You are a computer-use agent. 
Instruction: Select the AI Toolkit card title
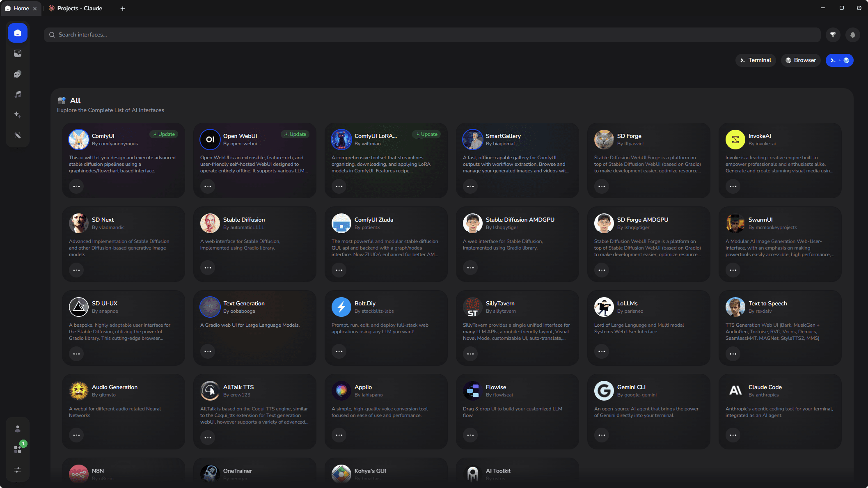(x=498, y=471)
